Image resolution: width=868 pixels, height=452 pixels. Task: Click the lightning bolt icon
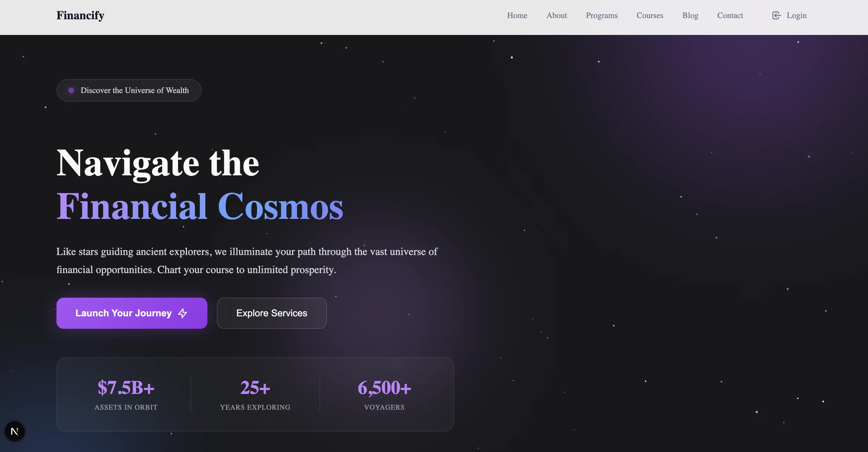coord(183,313)
